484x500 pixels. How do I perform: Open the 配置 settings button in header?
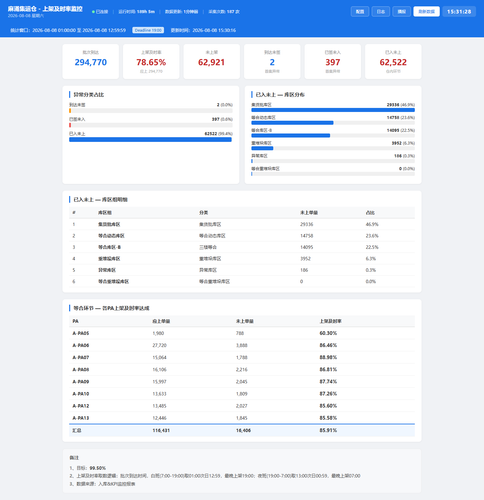tap(360, 11)
